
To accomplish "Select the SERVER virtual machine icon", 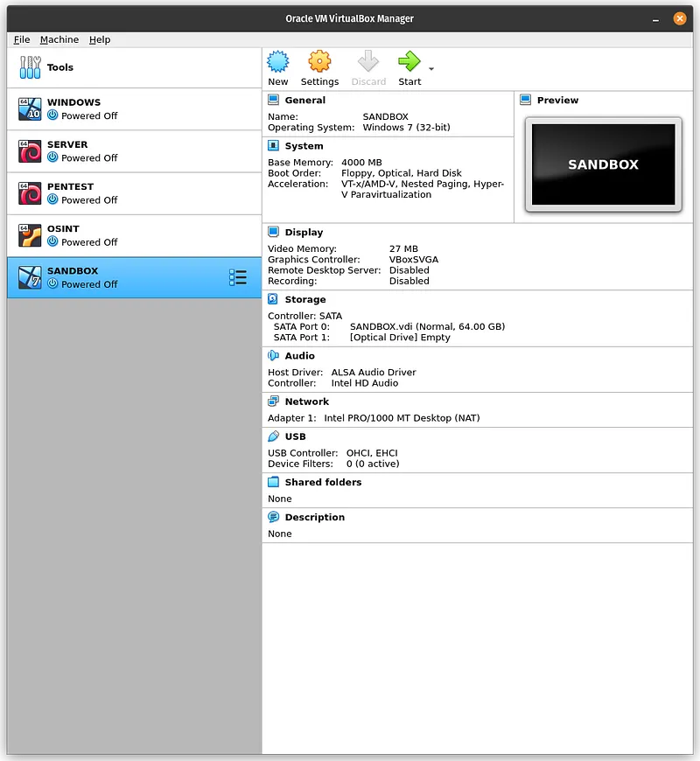I will pyautogui.click(x=30, y=151).
